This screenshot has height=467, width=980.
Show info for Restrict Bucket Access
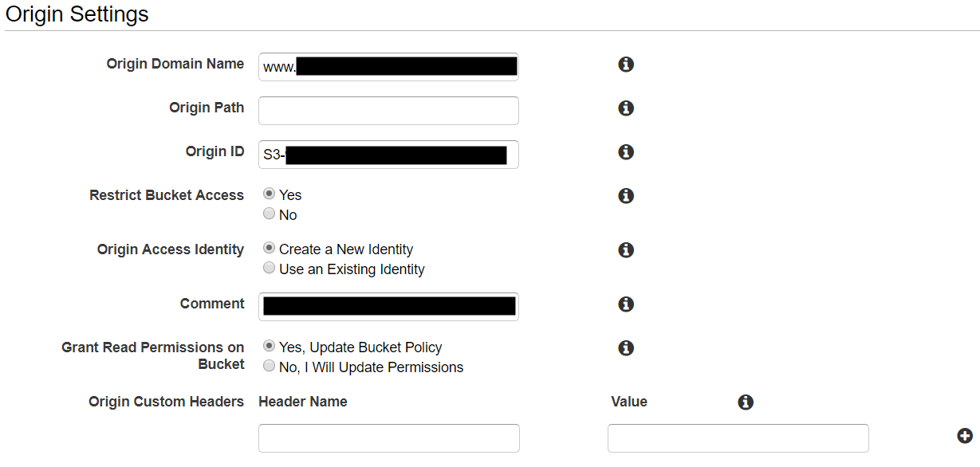(x=626, y=196)
